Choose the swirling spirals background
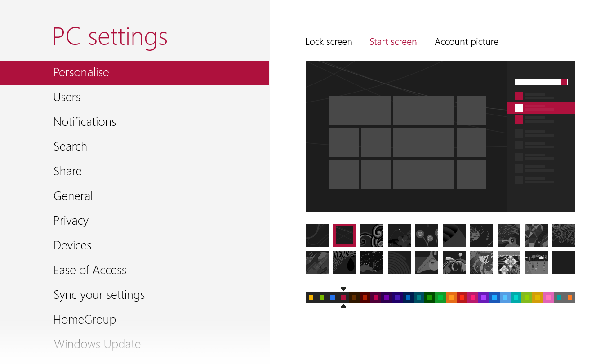This screenshot has height=364, width=596. point(372,235)
